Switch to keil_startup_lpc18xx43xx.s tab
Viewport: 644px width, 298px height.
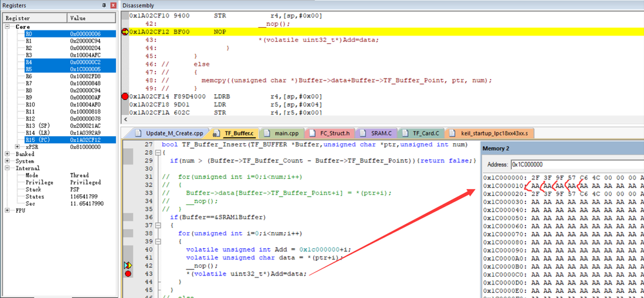point(489,133)
